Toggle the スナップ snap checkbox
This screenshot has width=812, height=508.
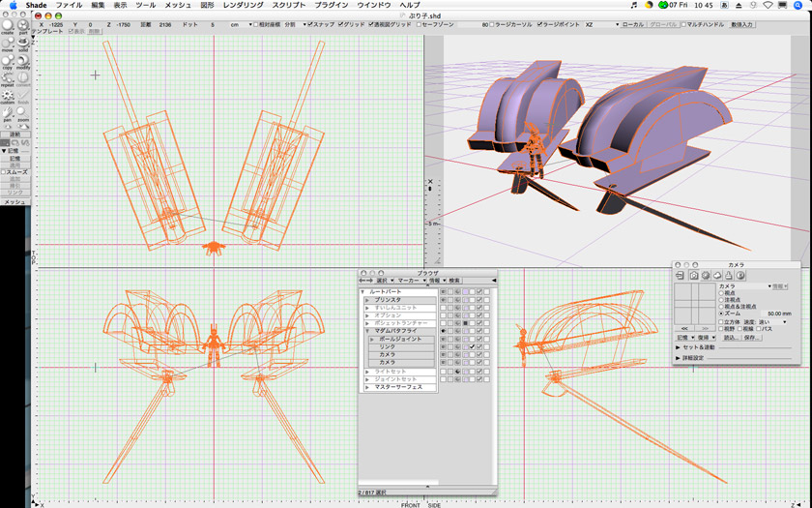tap(308, 24)
